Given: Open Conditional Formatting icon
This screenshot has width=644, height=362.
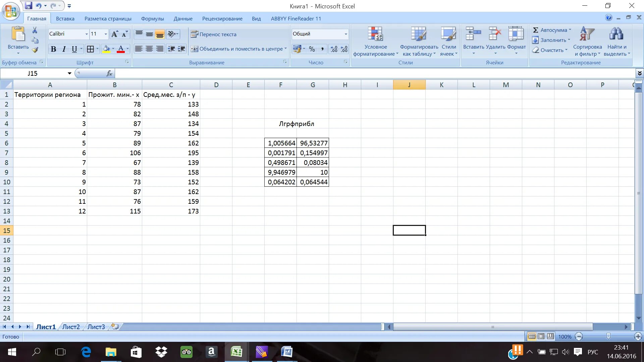Looking at the screenshot, I should tap(375, 34).
